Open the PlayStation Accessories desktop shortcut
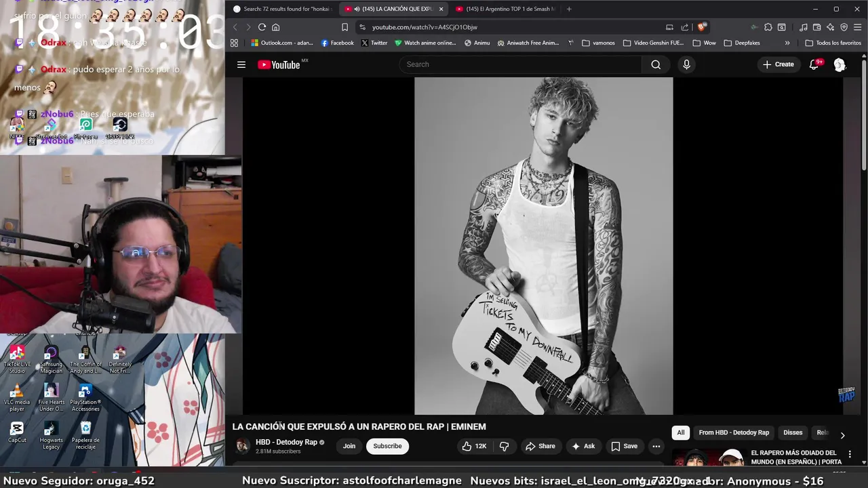The image size is (868, 488). coord(85,397)
